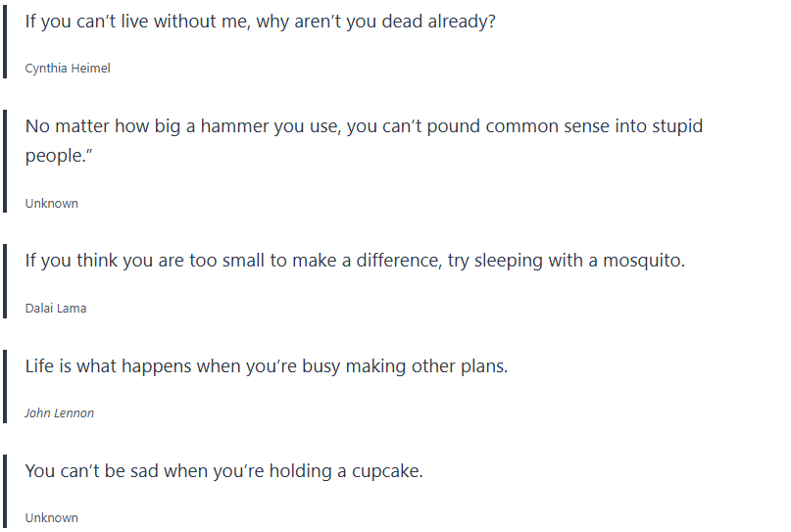Select the John Lennon author name

tap(60, 412)
